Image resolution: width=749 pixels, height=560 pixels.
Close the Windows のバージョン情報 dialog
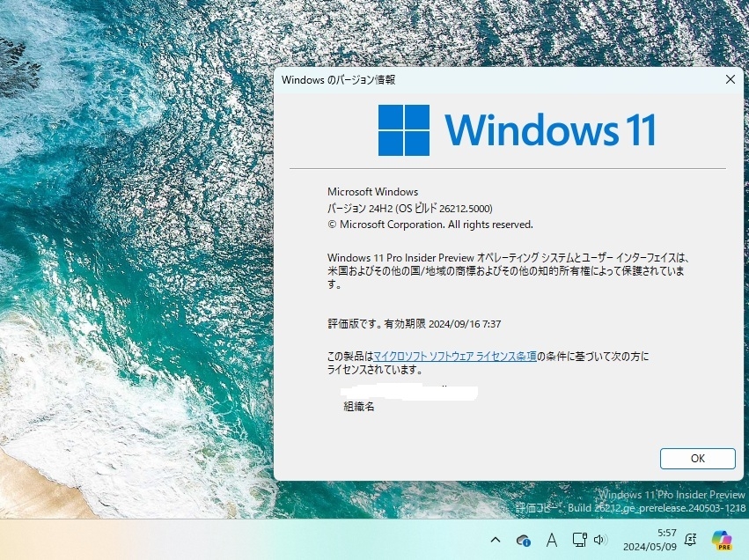point(731,80)
